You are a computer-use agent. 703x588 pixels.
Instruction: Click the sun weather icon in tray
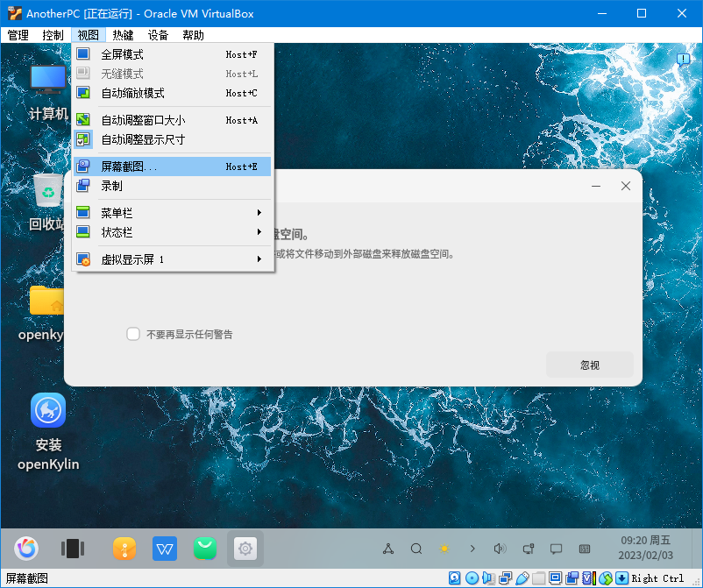pyautogui.click(x=444, y=549)
